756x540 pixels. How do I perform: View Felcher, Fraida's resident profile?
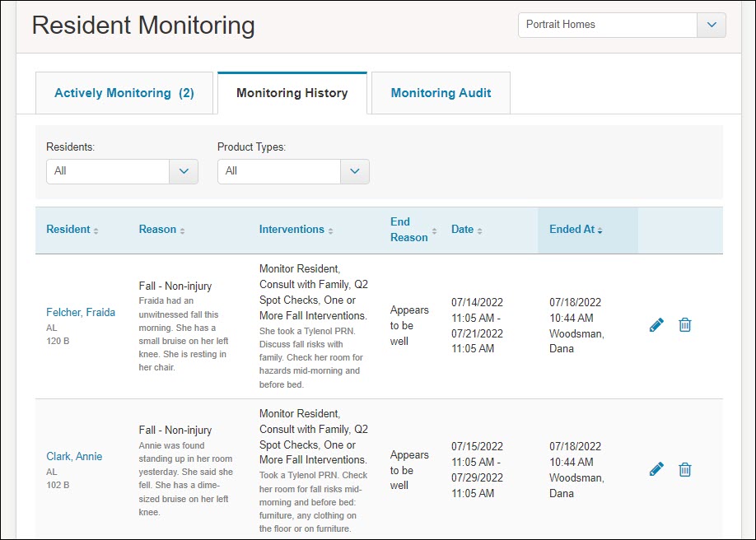click(x=81, y=313)
